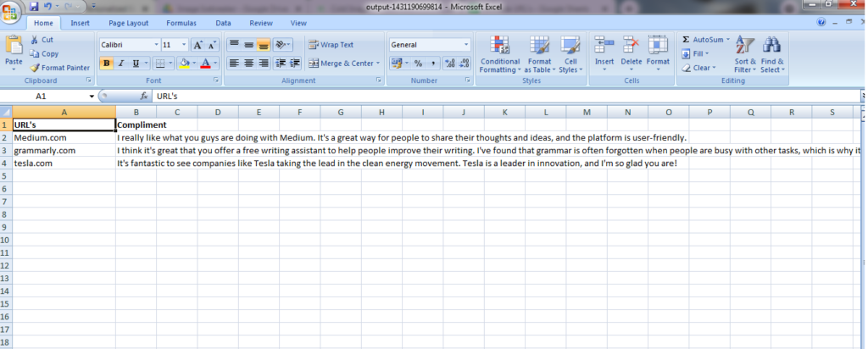Apply yellow fill color
The height and width of the screenshot is (349, 868).
[x=185, y=63]
